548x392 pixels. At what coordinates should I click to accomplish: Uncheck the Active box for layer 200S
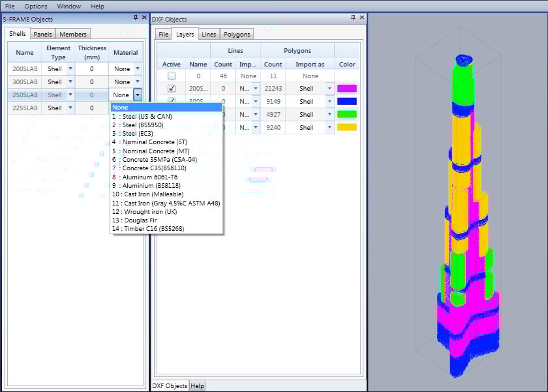point(171,88)
